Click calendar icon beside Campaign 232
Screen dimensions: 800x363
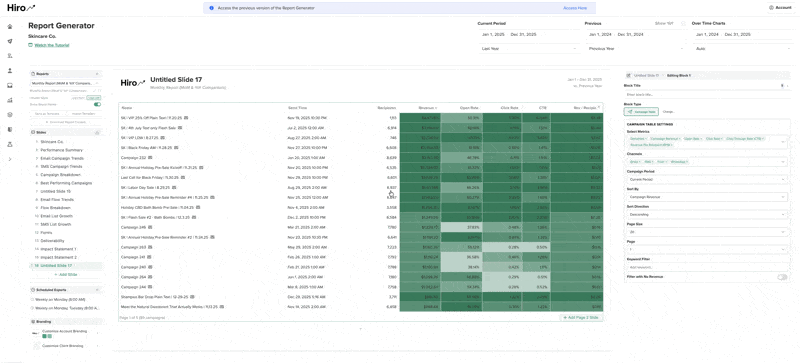(x=150, y=158)
